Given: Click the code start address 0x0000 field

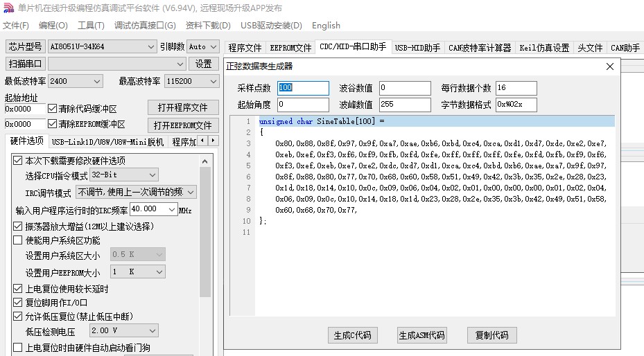Looking at the screenshot, I should 25,109.
